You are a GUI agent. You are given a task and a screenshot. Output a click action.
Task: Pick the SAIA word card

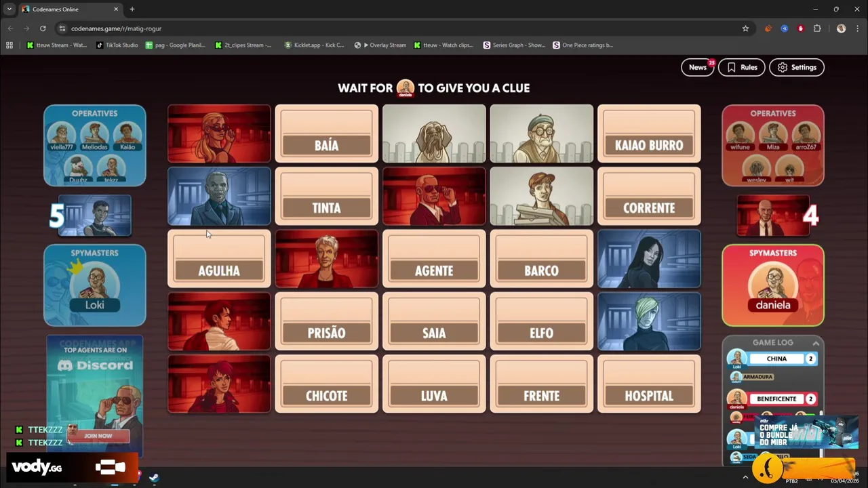tap(434, 321)
